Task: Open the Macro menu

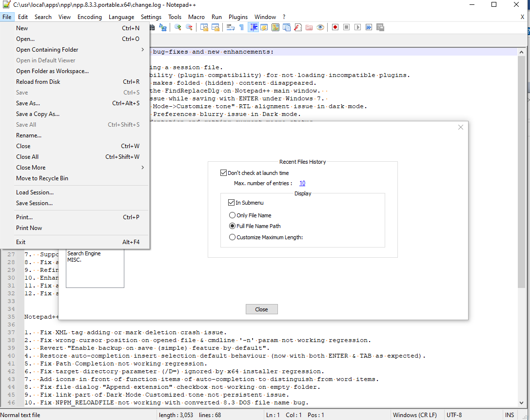Action: [x=196, y=17]
